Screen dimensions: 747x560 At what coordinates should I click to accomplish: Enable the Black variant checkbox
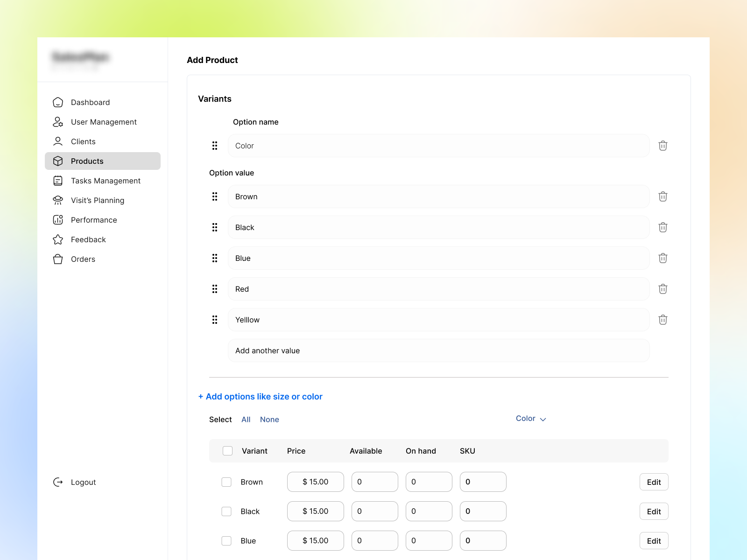point(227,511)
